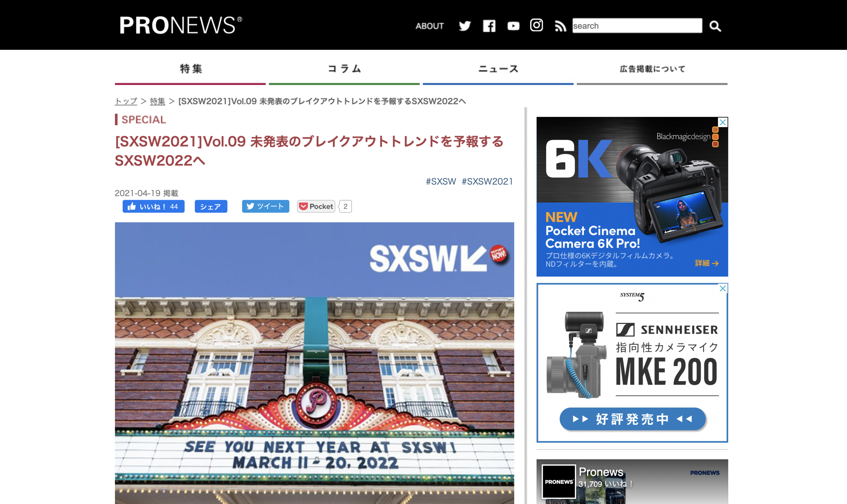The height and width of the screenshot is (504, 847).
Task: Click the Facebook いいね! like button
Action: [153, 207]
